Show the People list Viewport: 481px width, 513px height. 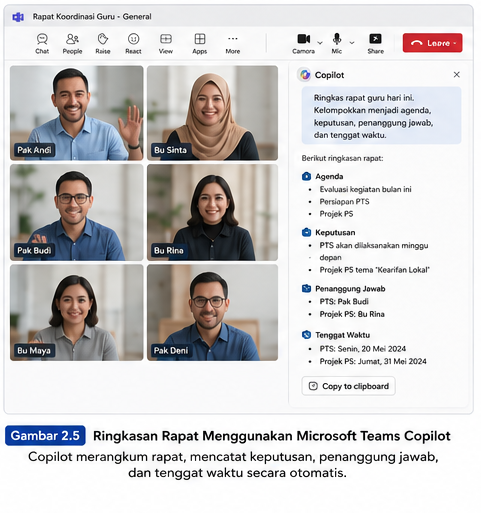pos(72,44)
